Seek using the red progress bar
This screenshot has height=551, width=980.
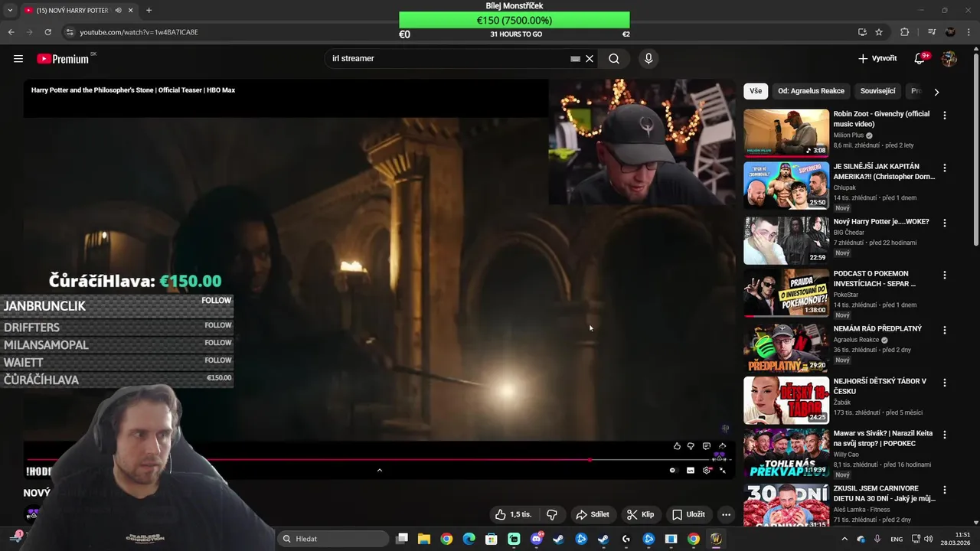379,460
